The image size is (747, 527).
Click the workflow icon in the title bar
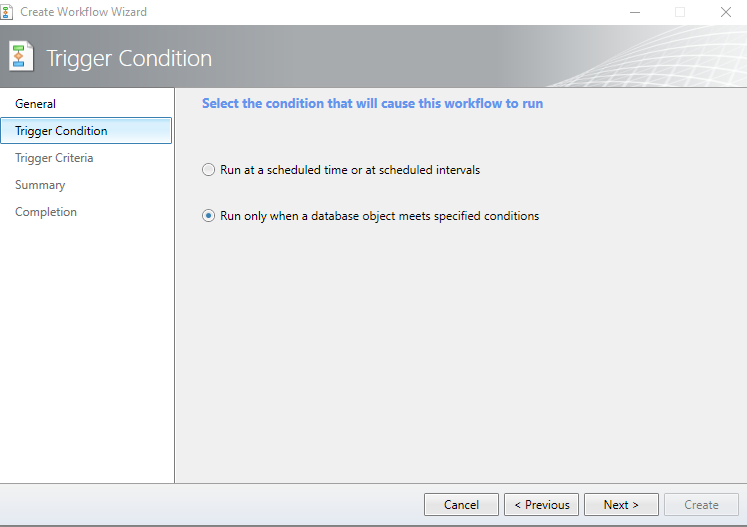pyautogui.click(x=6, y=12)
